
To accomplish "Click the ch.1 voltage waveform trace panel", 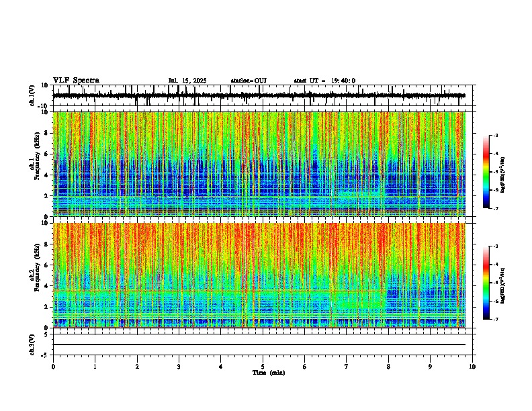I will pyautogui.click(x=262, y=95).
